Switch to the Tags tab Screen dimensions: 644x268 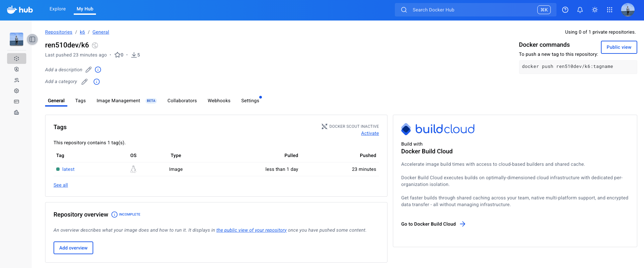(x=80, y=101)
